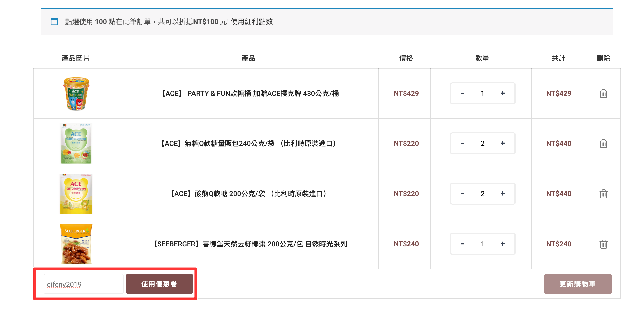Delete the SEEBERGER 椰棗 item via its trash icon
This screenshot has height=318, width=644.
click(603, 244)
